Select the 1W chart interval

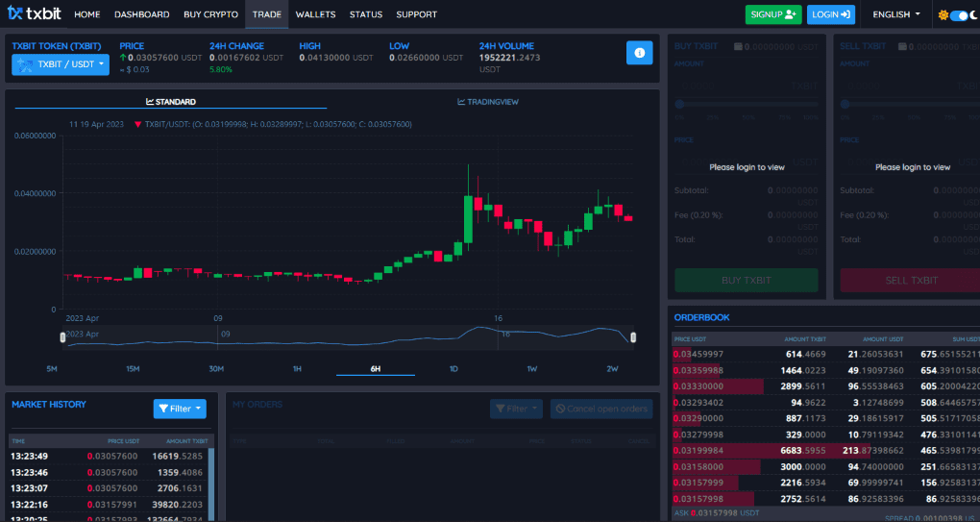click(532, 369)
